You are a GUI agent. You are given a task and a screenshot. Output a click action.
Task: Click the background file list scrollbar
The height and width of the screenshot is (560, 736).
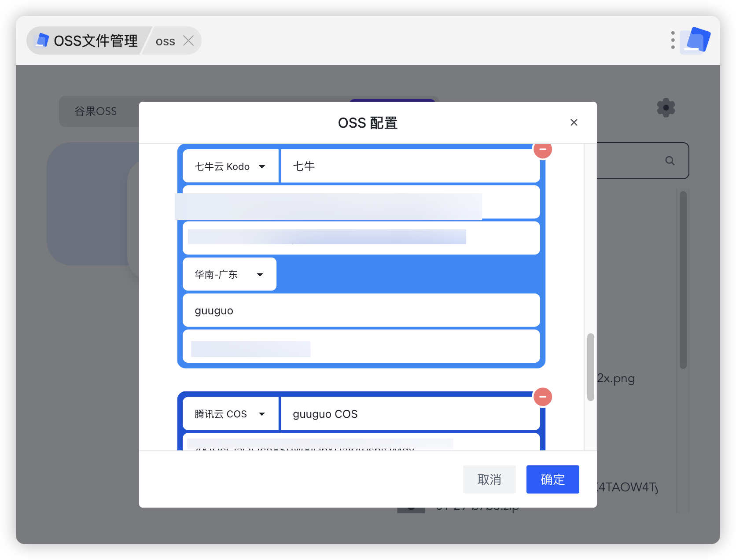tap(683, 280)
